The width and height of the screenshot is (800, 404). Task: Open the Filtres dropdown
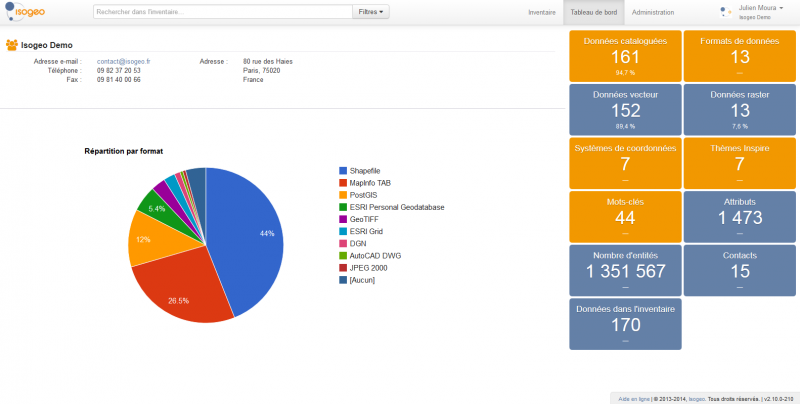click(371, 12)
